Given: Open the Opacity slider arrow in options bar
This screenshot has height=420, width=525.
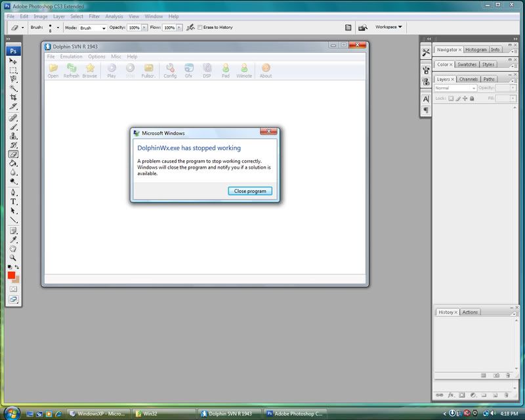Looking at the screenshot, I should [x=144, y=28].
